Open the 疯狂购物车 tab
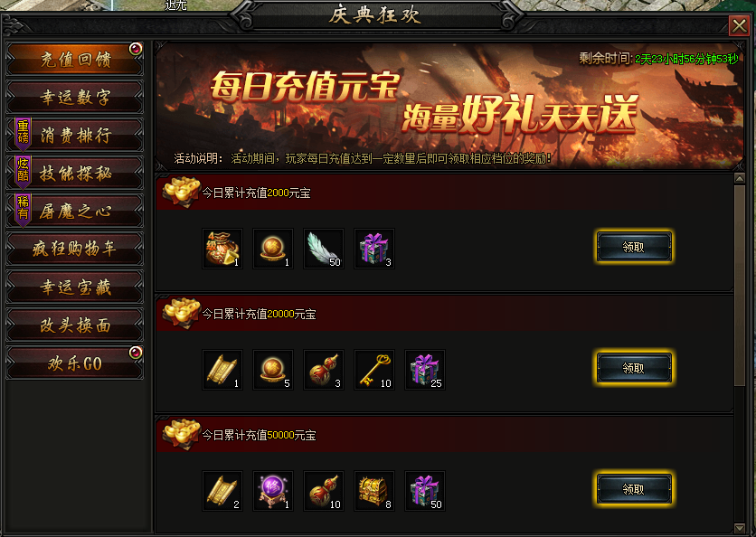Image resolution: width=756 pixels, height=537 pixels. [75, 249]
